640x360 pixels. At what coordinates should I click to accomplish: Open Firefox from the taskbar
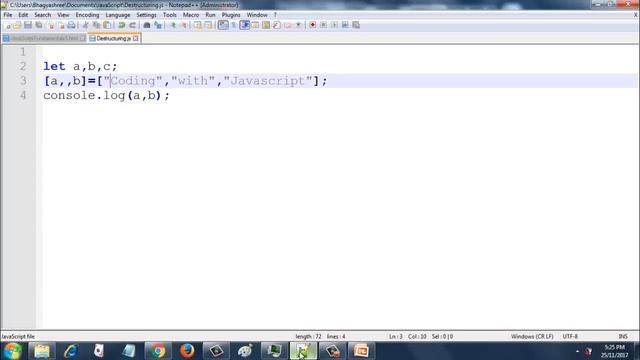click(x=187, y=351)
